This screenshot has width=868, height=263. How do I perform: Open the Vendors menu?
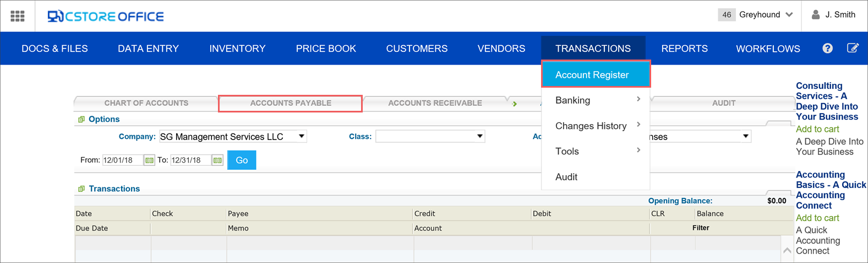[x=501, y=49]
